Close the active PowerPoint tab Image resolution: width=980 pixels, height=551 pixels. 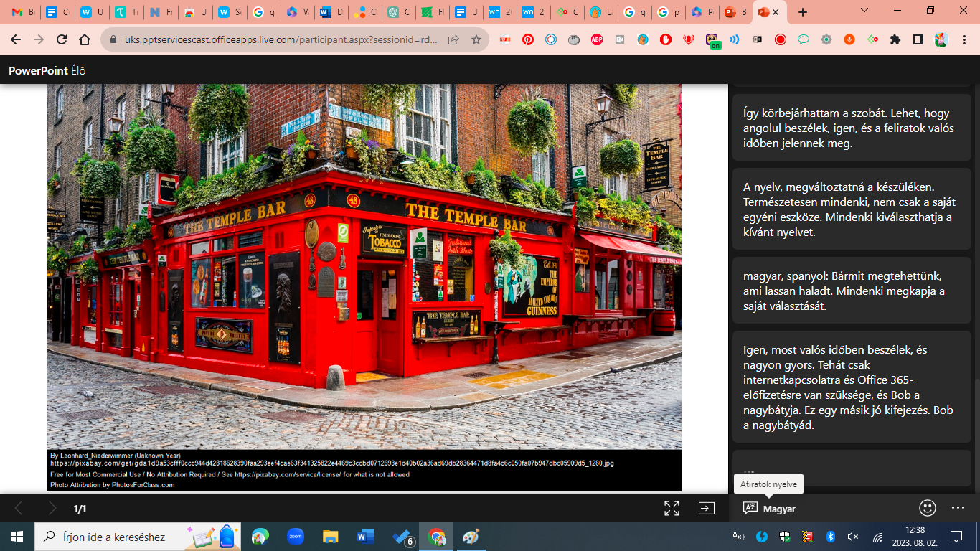pos(776,12)
